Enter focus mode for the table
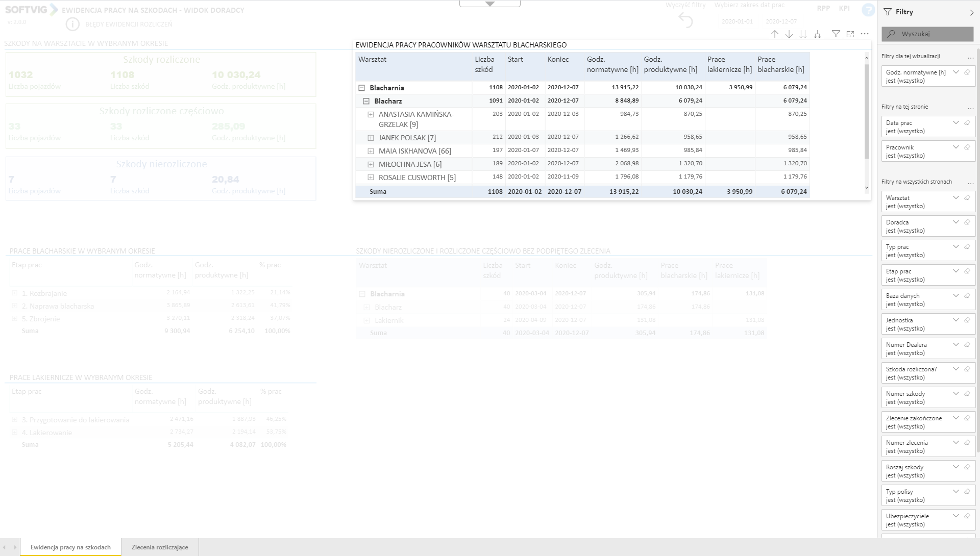 coord(850,34)
